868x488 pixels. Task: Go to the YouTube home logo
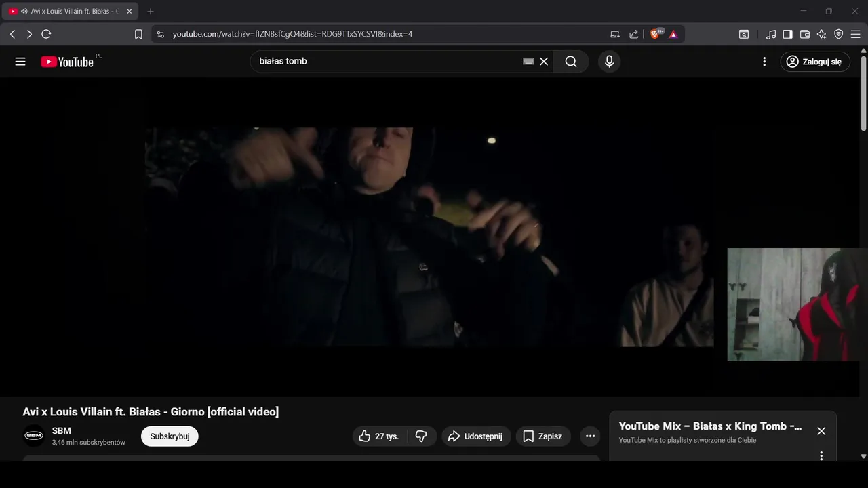66,62
